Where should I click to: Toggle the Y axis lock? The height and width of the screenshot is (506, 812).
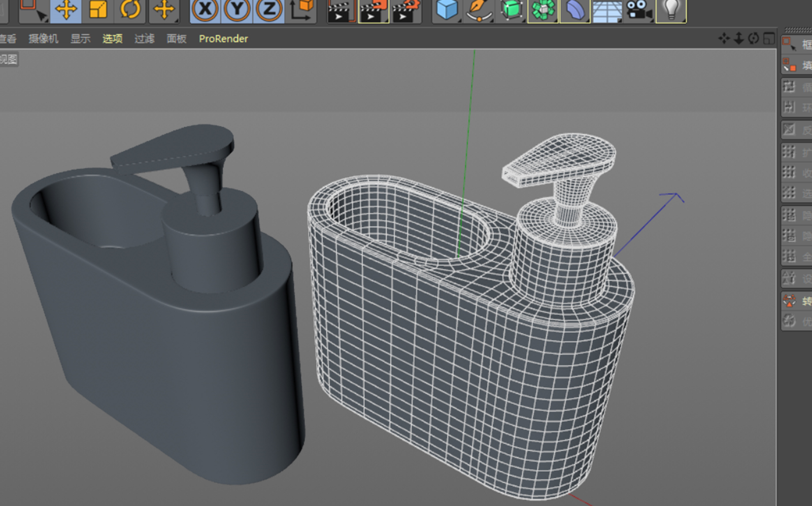point(236,11)
